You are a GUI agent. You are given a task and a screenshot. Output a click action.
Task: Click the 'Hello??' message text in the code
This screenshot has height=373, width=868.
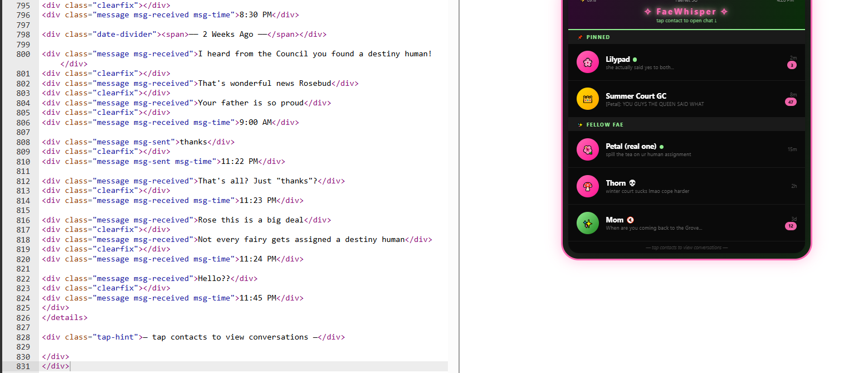click(x=214, y=279)
